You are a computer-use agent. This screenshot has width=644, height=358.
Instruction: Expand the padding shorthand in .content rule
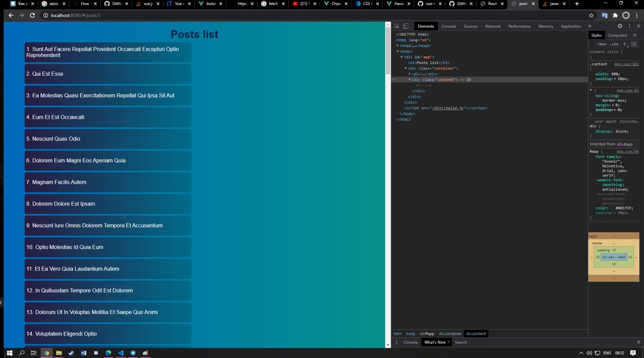[614, 79]
